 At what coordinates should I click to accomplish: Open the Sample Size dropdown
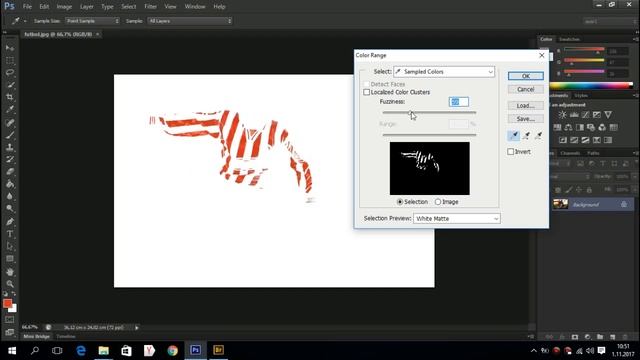pyautogui.click(x=92, y=21)
